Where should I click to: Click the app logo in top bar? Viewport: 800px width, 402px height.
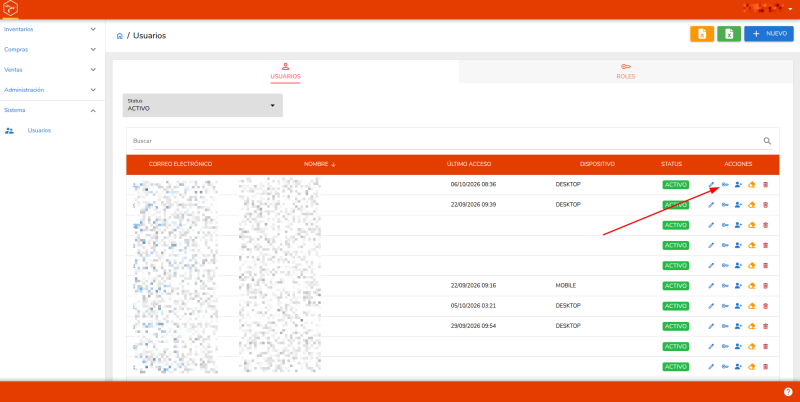pos(10,9)
